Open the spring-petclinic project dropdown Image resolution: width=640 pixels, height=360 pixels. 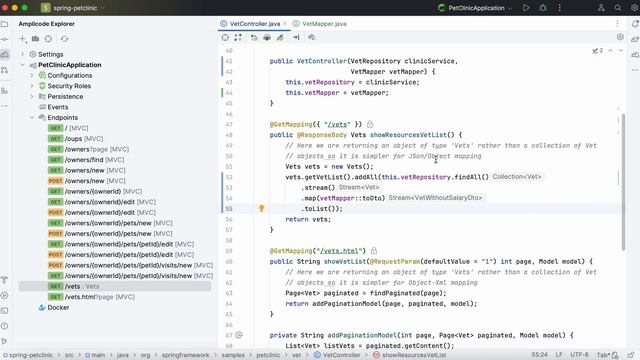pyautogui.click(x=73, y=8)
